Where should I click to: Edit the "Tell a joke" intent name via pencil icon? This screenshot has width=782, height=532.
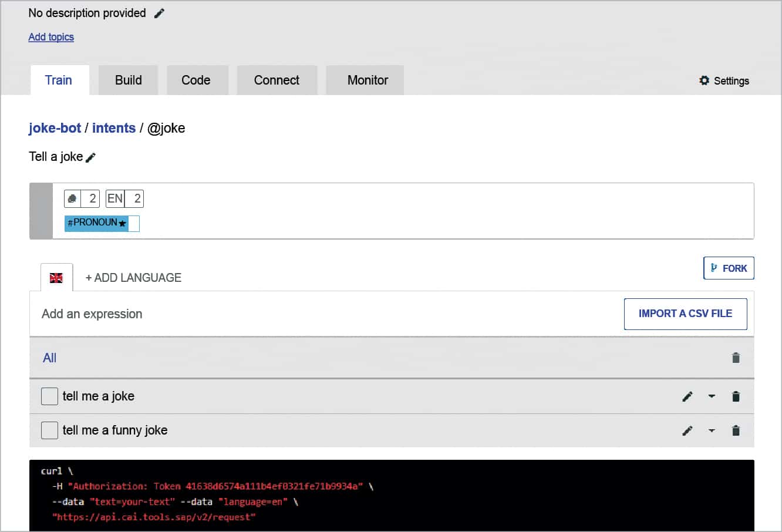click(91, 156)
